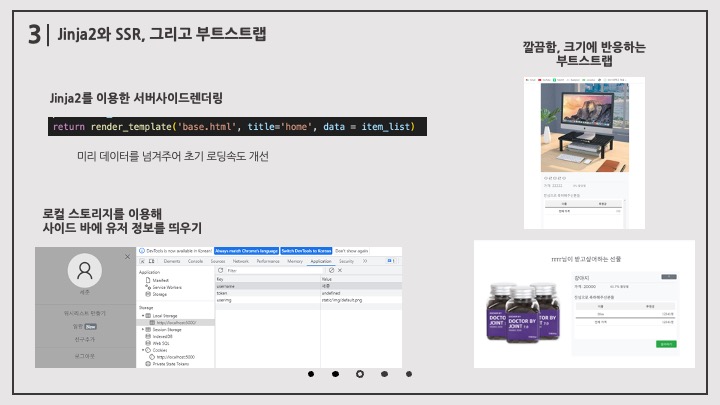Screen dimensions: 720x405
Task: Select Private State Tokens item
Action: 167,364
